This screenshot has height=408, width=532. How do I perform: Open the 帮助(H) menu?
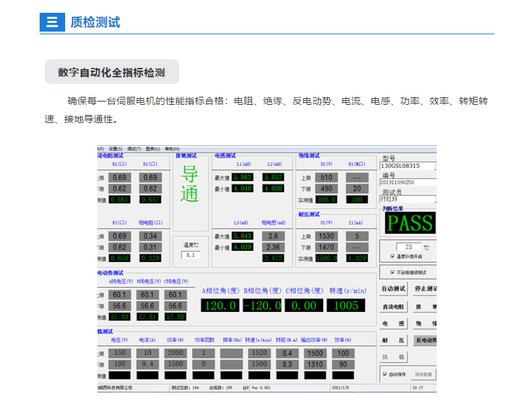pyautogui.click(x=172, y=149)
